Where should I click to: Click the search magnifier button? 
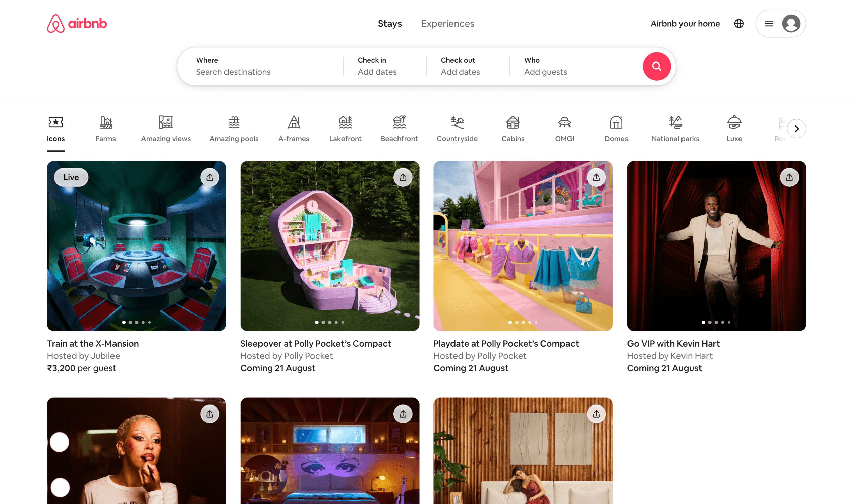(x=657, y=66)
